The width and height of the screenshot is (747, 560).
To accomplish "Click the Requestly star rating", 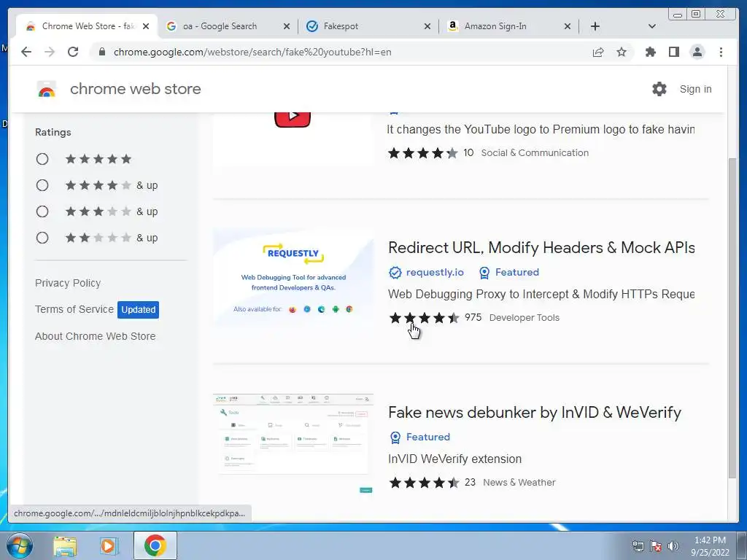I will tap(424, 318).
